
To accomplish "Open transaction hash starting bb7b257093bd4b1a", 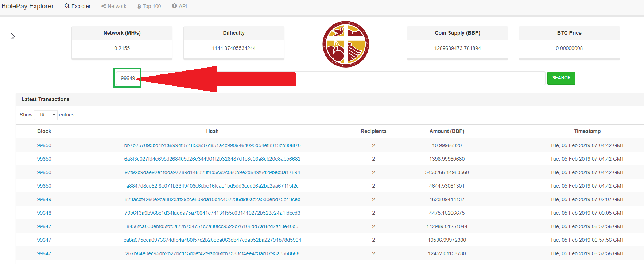I will (x=212, y=145).
